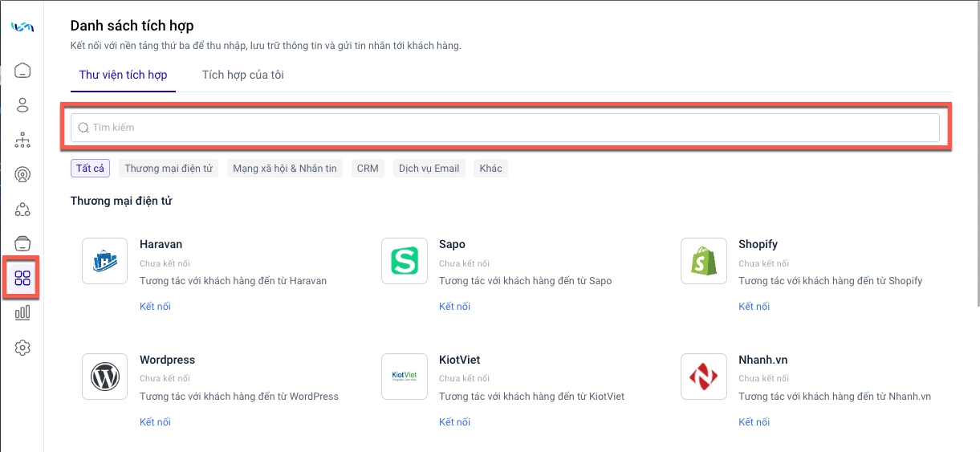Open the home icon in sidebar

(x=22, y=71)
